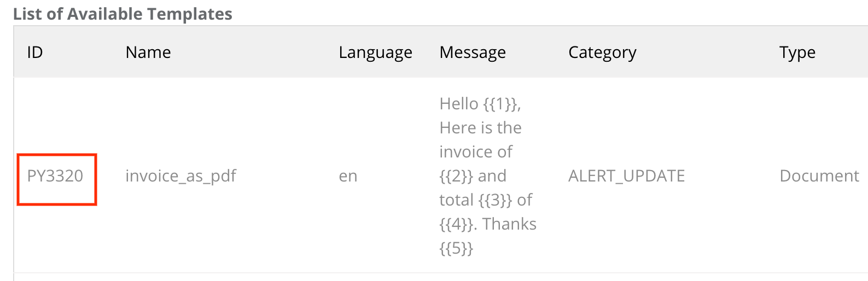Screen dimensions: 868x281
Task: Click the 'Hello {{1}},' message line
Action: (x=480, y=104)
